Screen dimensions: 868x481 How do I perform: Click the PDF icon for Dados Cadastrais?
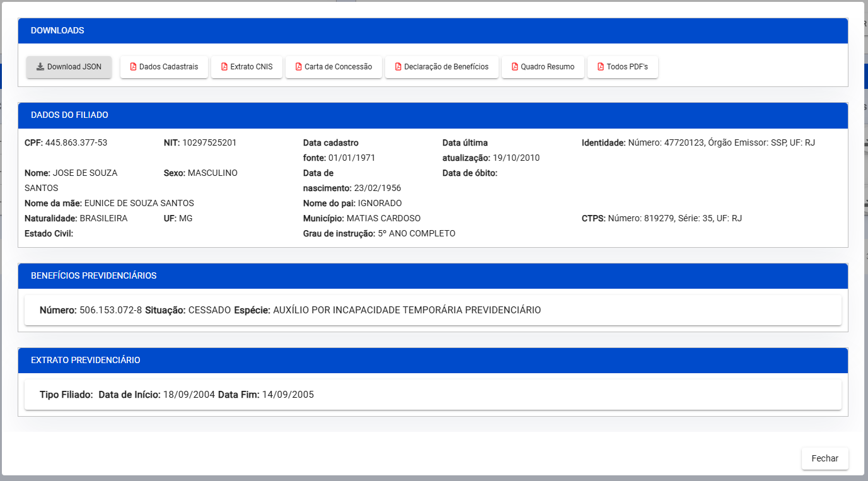[133, 67]
